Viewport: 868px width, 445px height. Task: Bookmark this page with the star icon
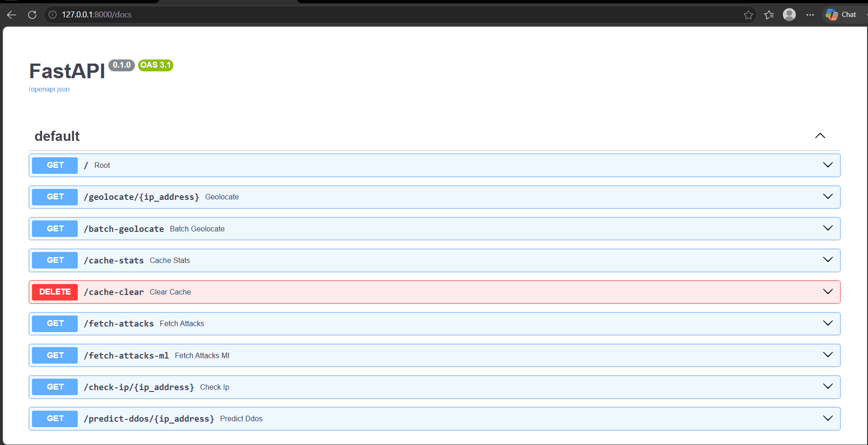point(748,15)
